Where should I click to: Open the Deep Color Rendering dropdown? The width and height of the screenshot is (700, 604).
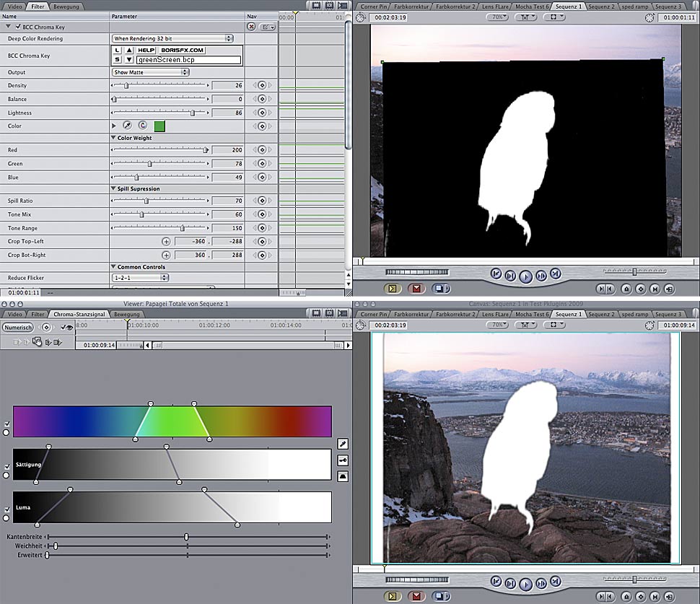pos(172,38)
